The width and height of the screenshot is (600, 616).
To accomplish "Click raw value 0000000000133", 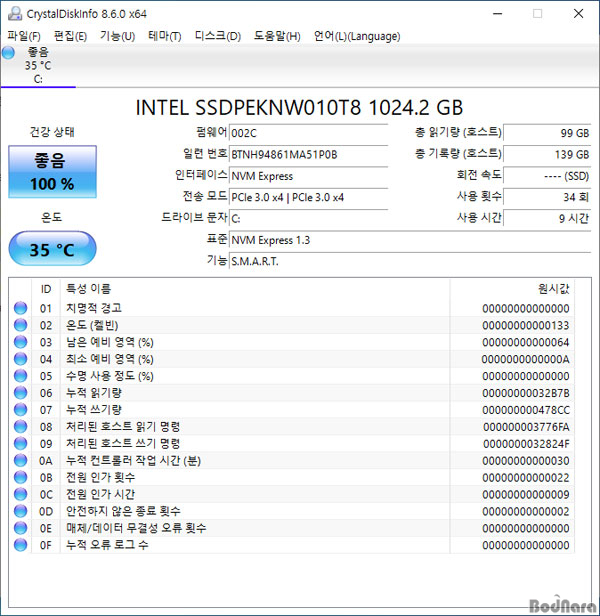I will [526, 325].
